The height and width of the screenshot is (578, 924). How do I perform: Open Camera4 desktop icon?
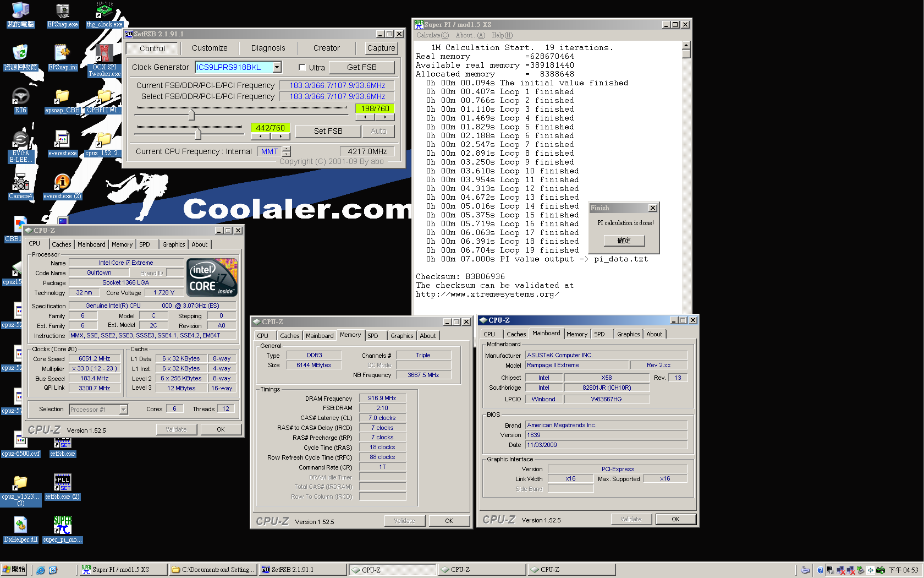point(20,187)
